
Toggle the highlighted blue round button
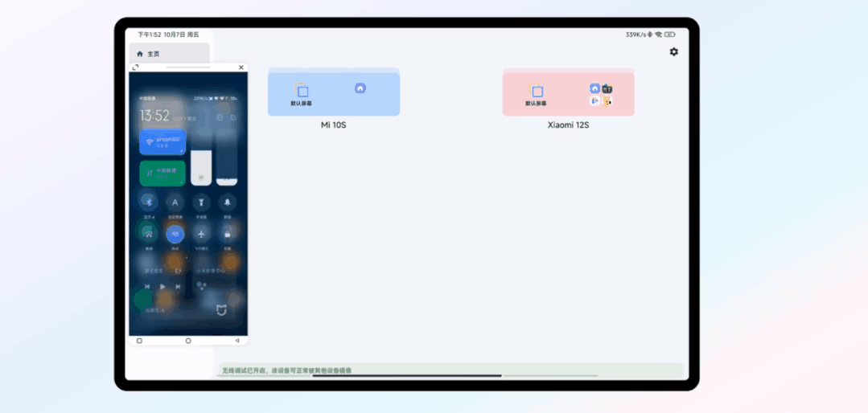tap(175, 234)
